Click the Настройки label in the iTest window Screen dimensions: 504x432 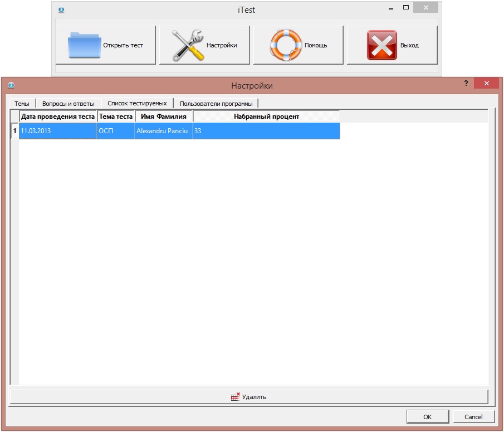[x=222, y=45]
